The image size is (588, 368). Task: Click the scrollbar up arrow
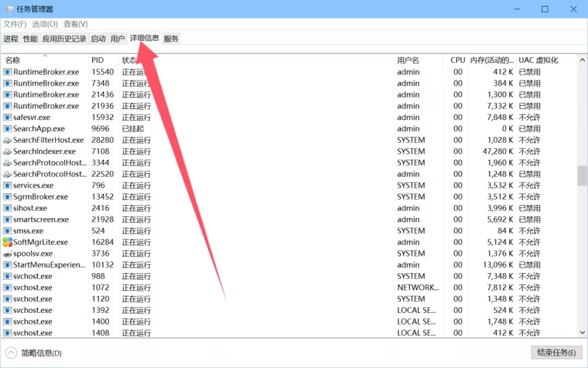pyautogui.click(x=582, y=60)
